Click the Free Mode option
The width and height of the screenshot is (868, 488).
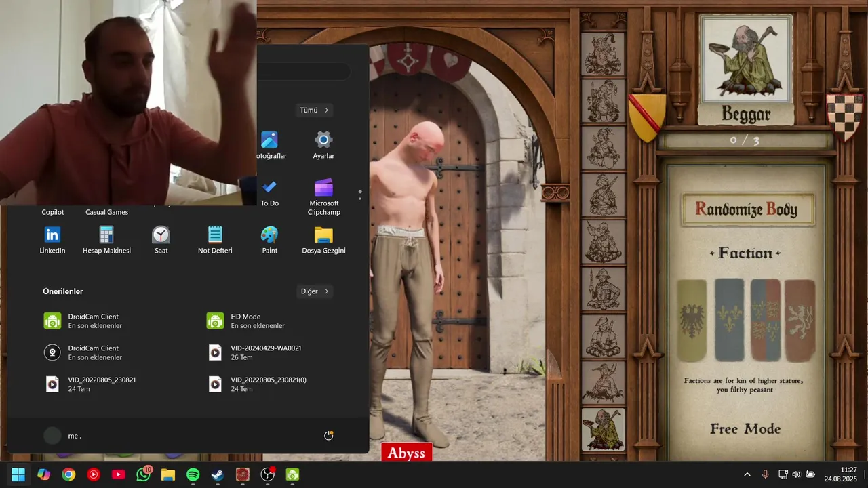coord(745,429)
